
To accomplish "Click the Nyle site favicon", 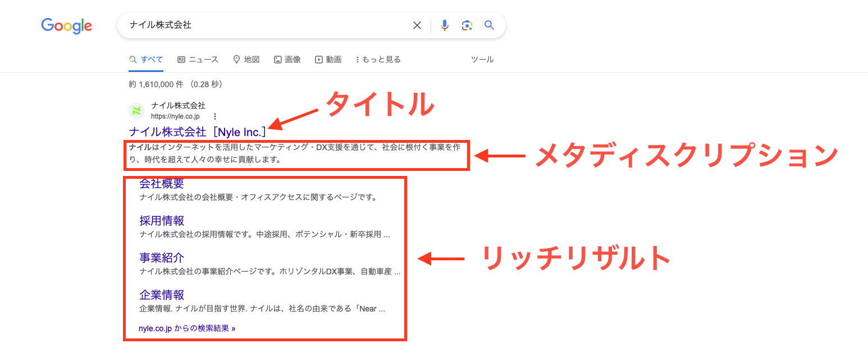I will [136, 111].
